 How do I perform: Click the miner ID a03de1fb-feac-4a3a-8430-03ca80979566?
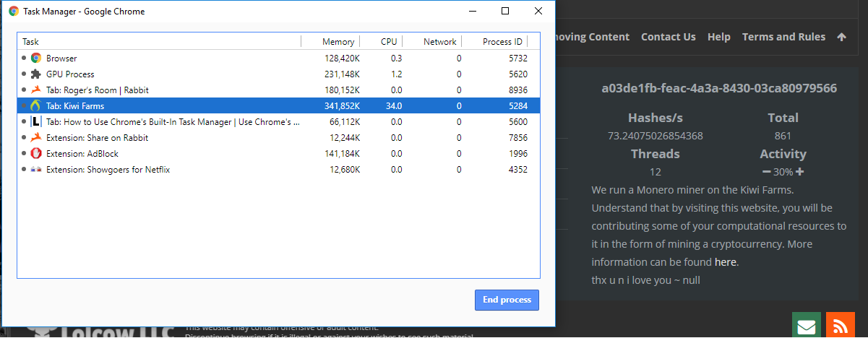[x=719, y=89]
